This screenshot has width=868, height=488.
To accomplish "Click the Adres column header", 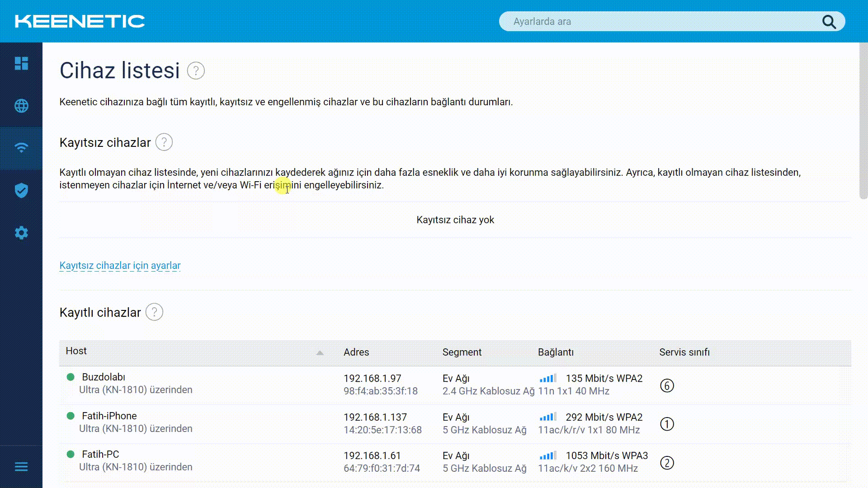I will [x=356, y=352].
